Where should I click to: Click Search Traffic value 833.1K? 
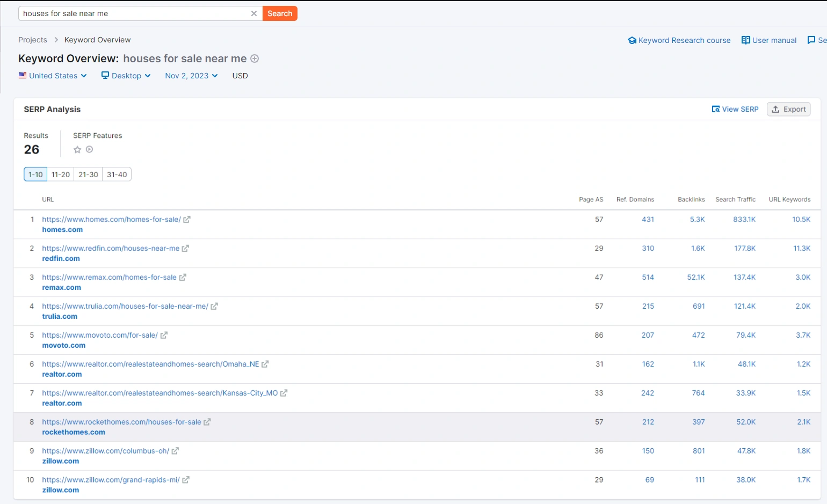pos(744,220)
